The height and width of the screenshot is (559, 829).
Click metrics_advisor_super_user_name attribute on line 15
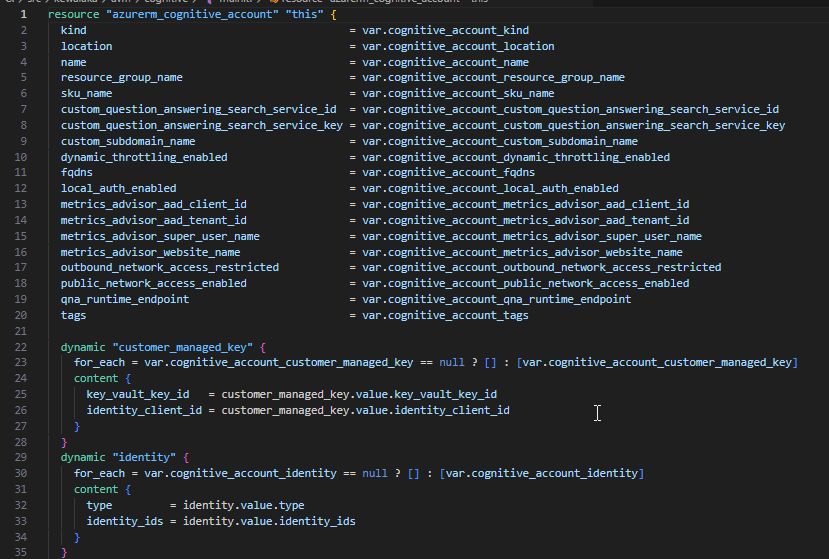click(160, 236)
